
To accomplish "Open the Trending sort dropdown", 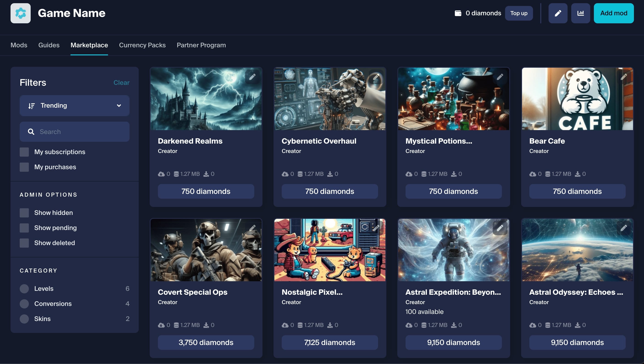I will [x=75, y=105].
